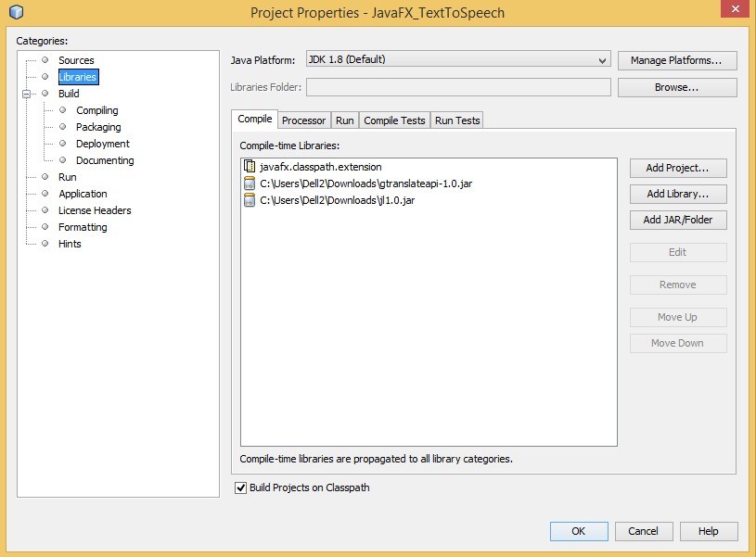The width and height of the screenshot is (756, 557).
Task: Click the bullet icon beside Sources
Action: [45, 60]
